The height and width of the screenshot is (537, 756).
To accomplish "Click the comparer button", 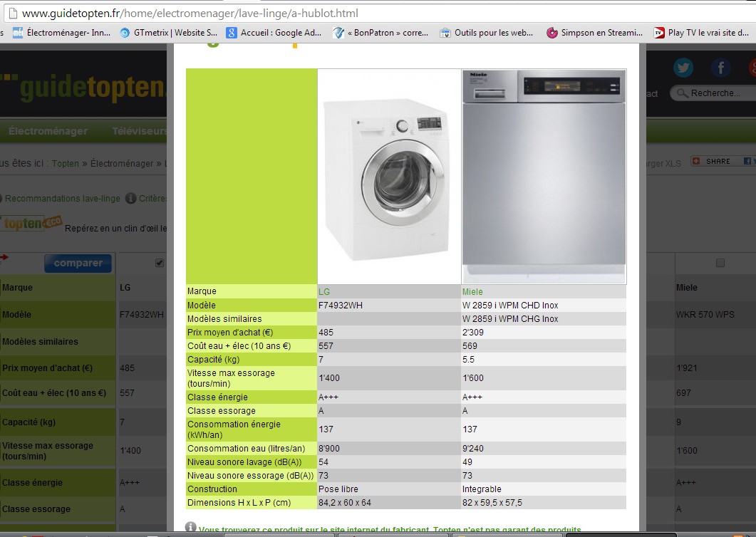I will click(78, 263).
